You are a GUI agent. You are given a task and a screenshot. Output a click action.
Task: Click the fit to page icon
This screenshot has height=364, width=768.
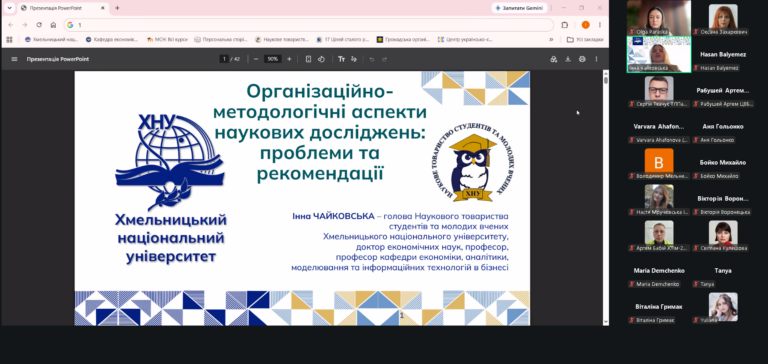tap(308, 59)
